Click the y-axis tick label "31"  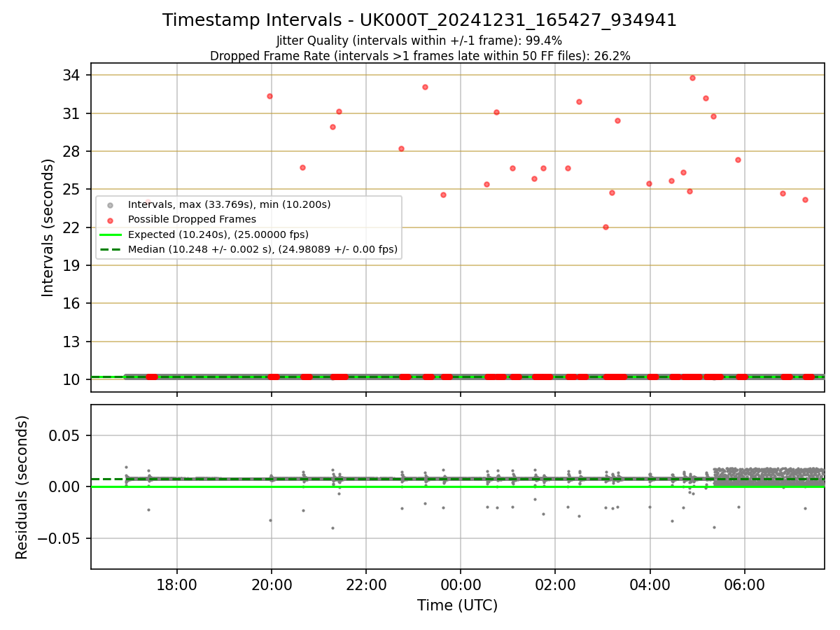point(73,113)
